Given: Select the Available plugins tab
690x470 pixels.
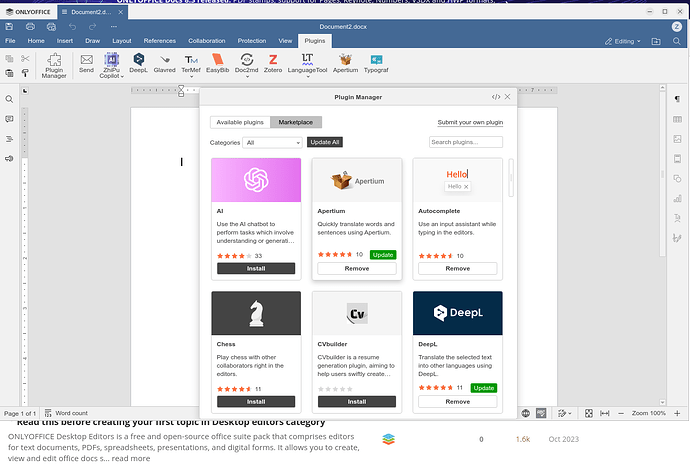Looking at the screenshot, I should (x=240, y=122).
